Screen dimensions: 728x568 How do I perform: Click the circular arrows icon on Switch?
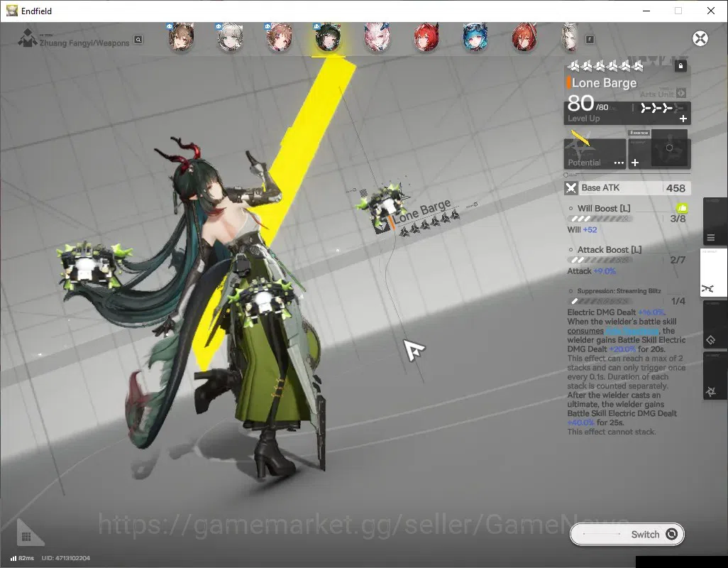[671, 534]
